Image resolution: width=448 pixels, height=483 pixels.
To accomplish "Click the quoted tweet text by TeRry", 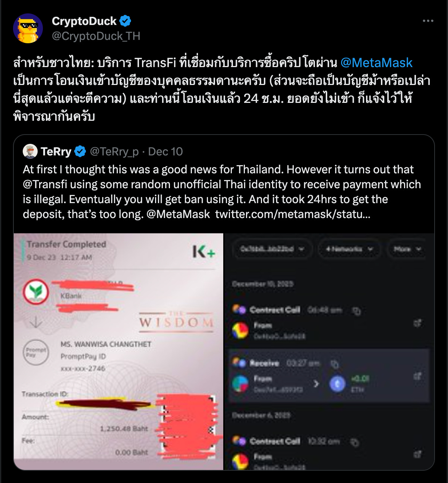I will pos(222,192).
